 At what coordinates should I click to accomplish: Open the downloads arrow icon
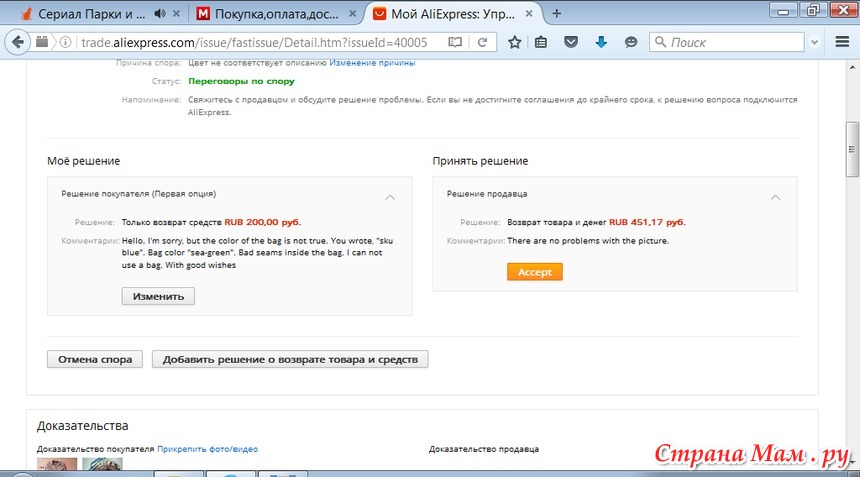pyautogui.click(x=601, y=43)
